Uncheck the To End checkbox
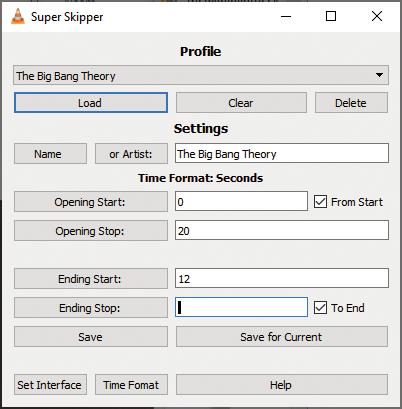Viewport: 402px width, 409px height. [320, 308]
